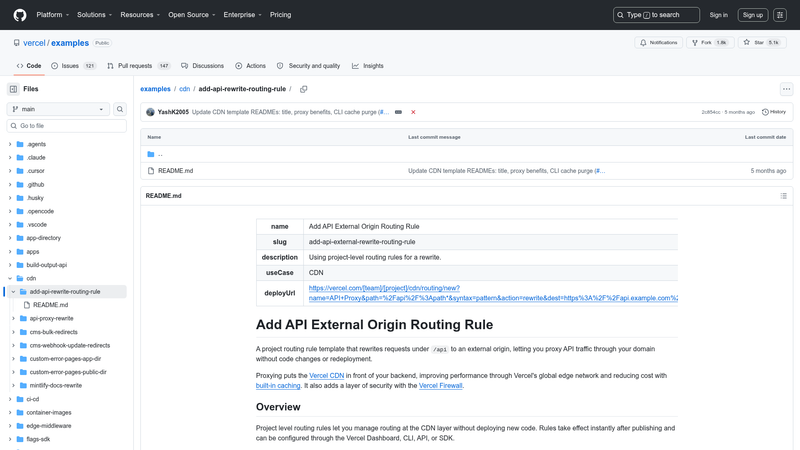Viewport: 800px width, 450px height.
Task: Expand the ci-cd folder
Action: 10,399
